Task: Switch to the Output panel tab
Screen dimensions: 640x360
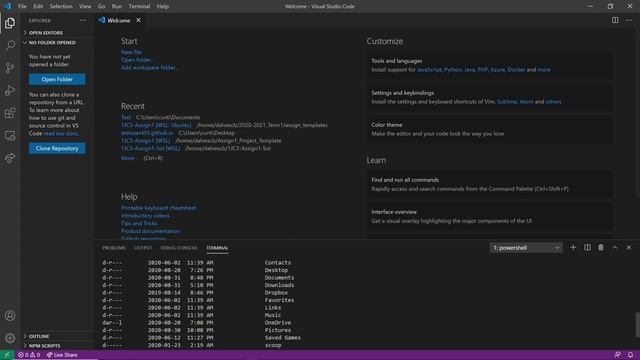Action: click(143, 248)
